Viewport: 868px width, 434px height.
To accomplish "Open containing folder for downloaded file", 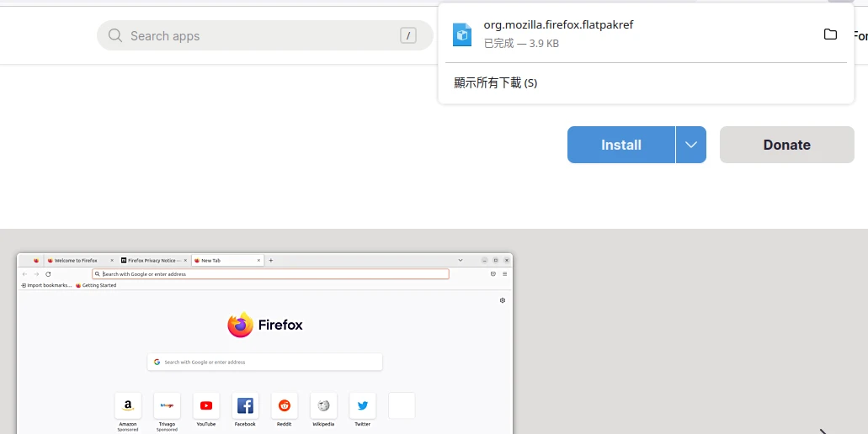I will tap(830, 34).
